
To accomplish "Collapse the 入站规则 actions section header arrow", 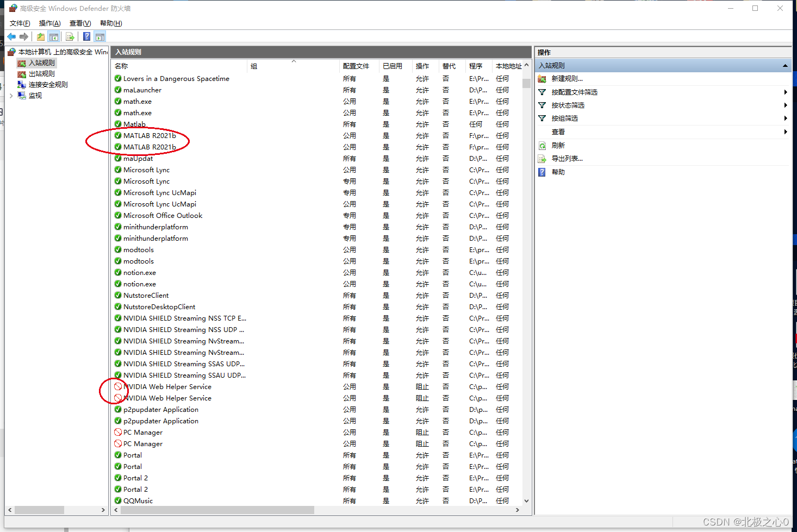I will (x=785, y=66).
